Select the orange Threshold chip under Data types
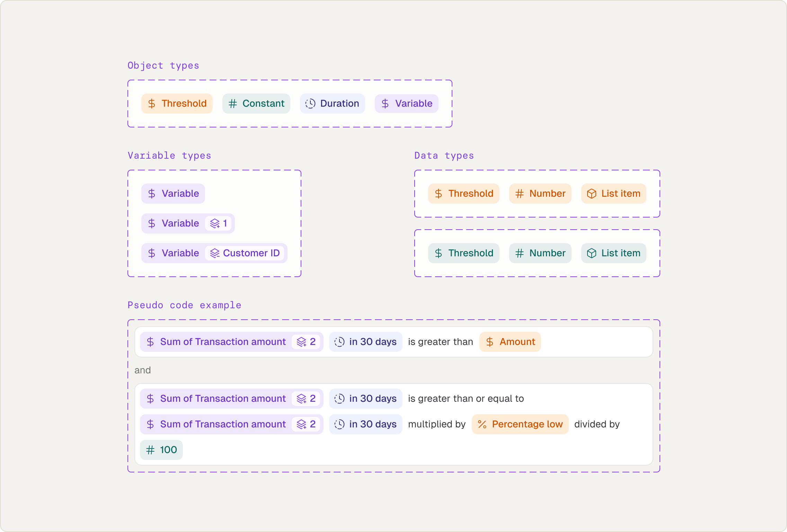This screenshot has width=787, height=532. click(464, 194)
